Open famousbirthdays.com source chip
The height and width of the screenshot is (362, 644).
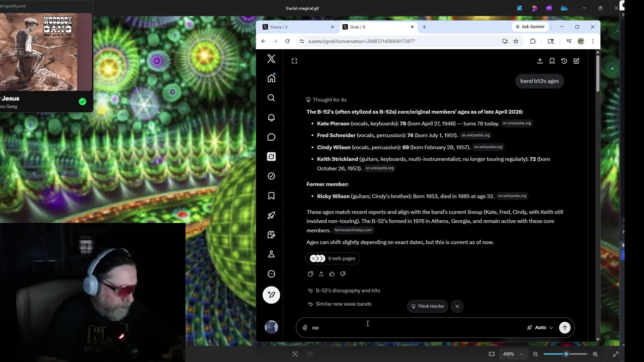tap(353, 230)
